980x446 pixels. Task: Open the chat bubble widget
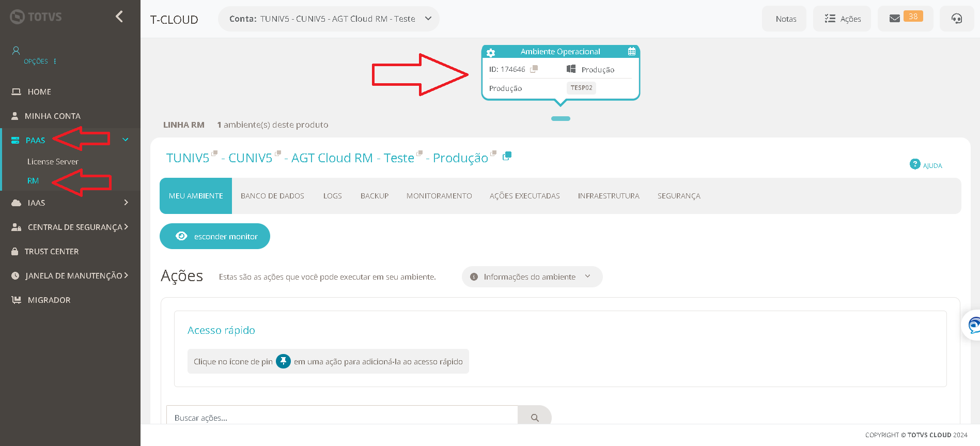click(972, 325)
